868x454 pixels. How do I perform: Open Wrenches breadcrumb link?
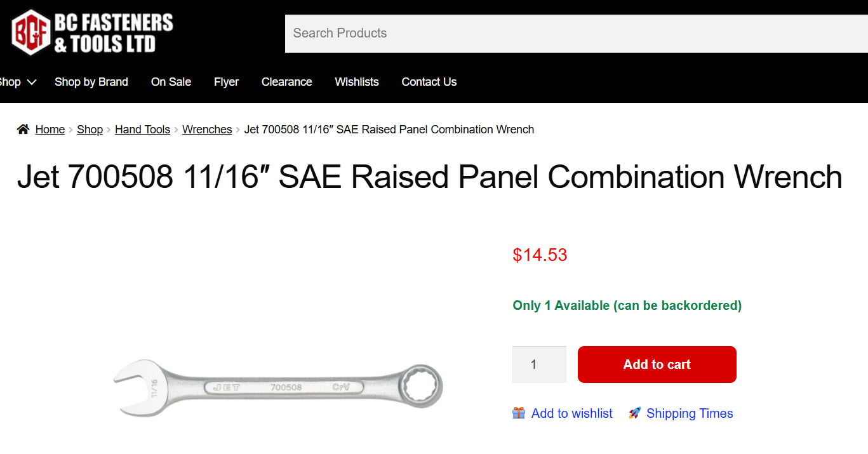point(207,130)
